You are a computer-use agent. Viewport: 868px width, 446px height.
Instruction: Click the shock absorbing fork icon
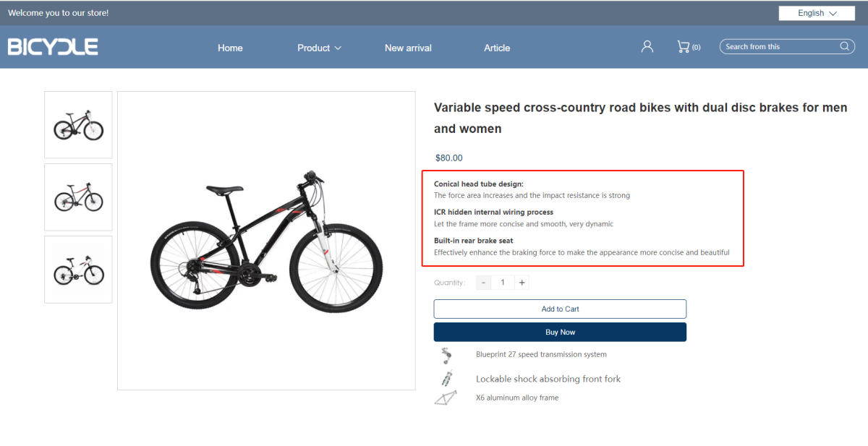tap(446, 378)
